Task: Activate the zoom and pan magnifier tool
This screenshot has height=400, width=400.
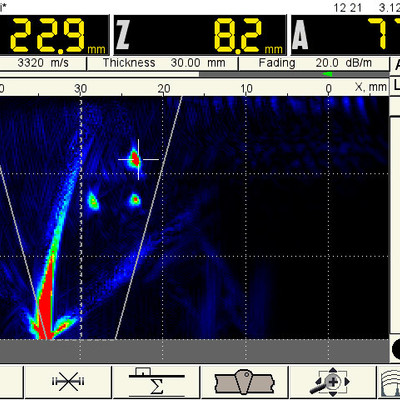Action: (x=332, y=382)
